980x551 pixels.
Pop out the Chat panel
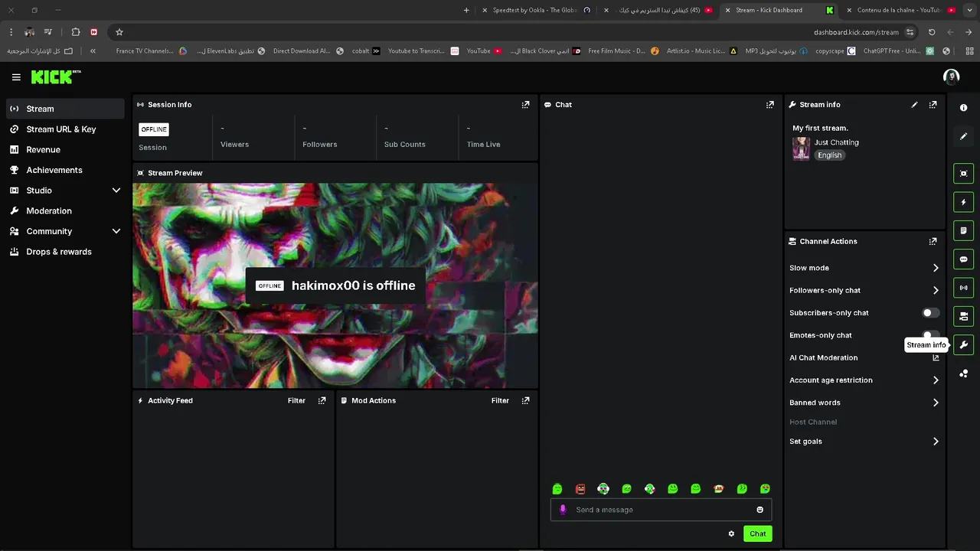pos(770,105)
